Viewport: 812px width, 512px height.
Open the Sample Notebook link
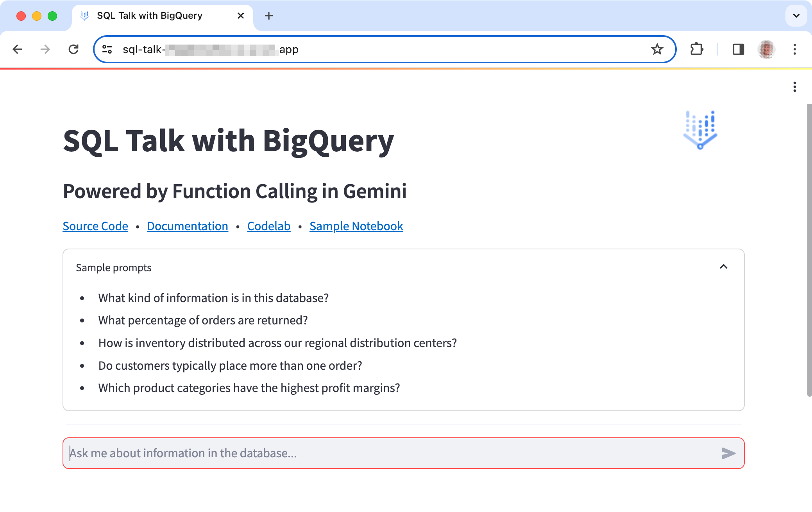[x=356, y=226]
